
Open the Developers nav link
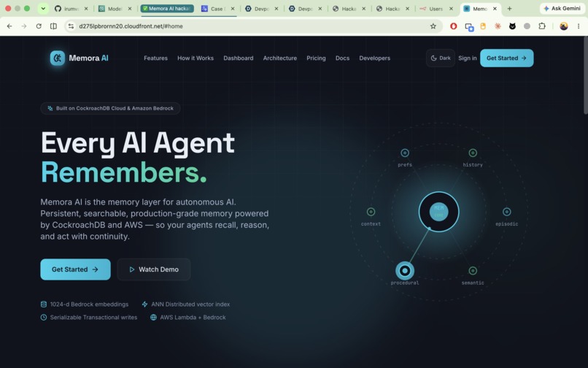375,58
